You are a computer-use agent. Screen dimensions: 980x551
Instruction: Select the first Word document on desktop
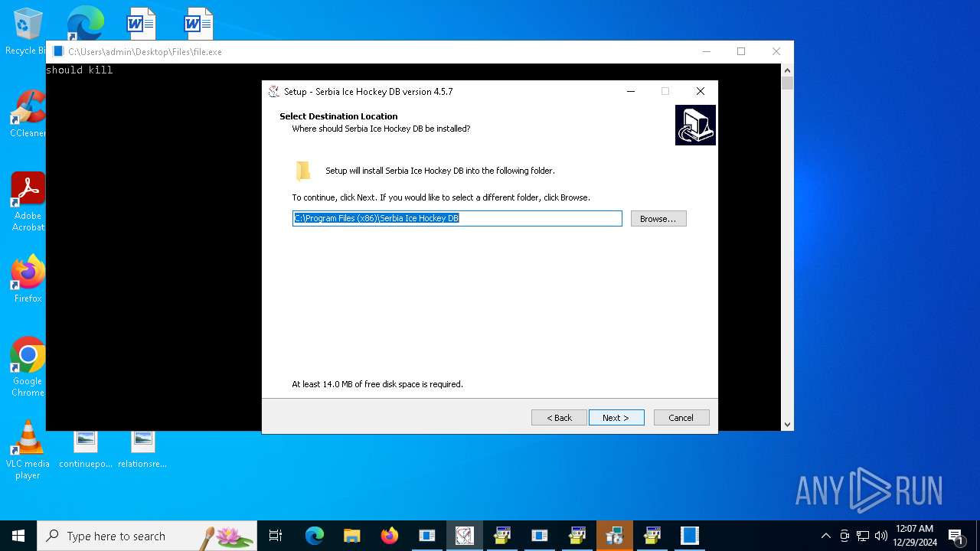pyautogui.click(x=141, y=23)
